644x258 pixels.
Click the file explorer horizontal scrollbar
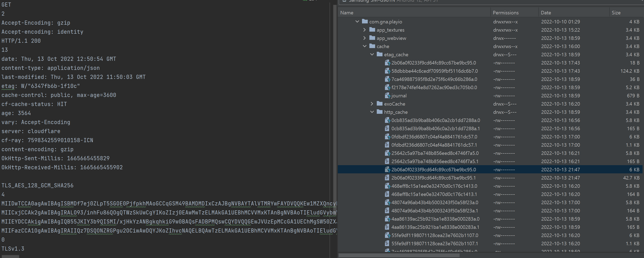pyautogui.click(x=399, y=255)
